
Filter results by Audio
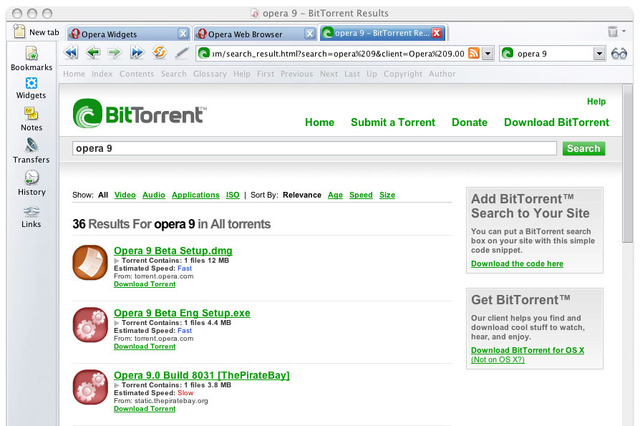click(154, 195)
